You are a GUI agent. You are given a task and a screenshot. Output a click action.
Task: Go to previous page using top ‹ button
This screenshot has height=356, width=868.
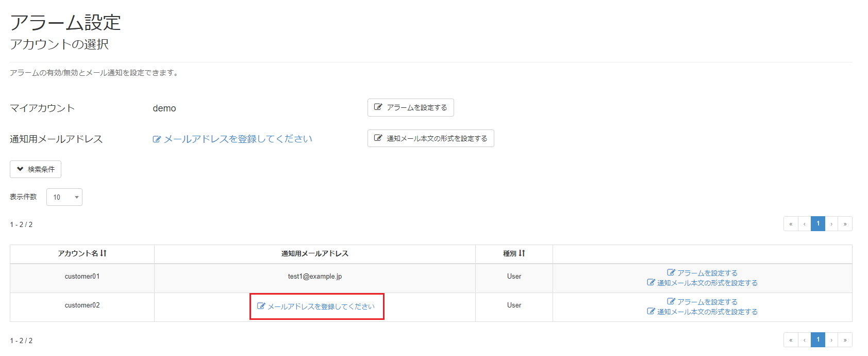804,224
